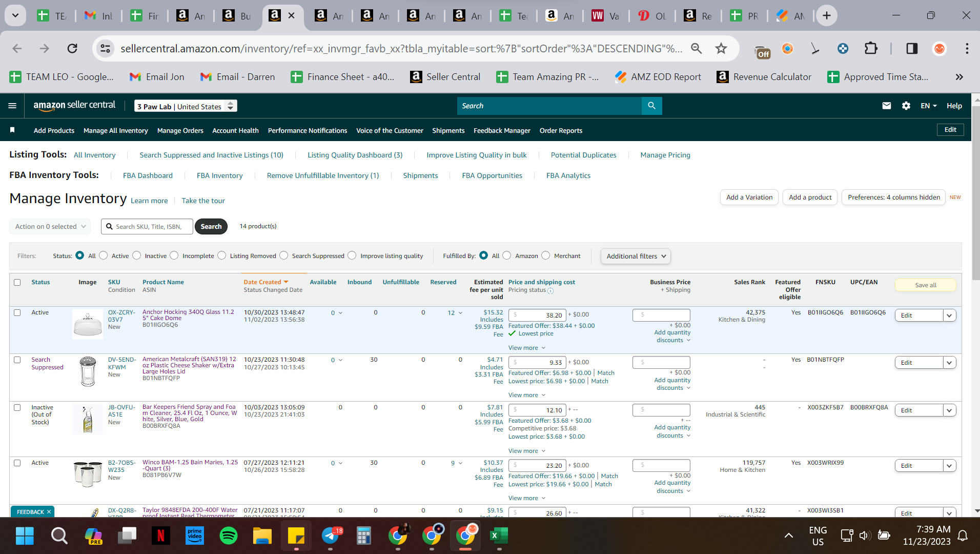Click the zoom magnifier icon in address bar
The height and width of the screenshot is (554, 980).
pos(696,48)
